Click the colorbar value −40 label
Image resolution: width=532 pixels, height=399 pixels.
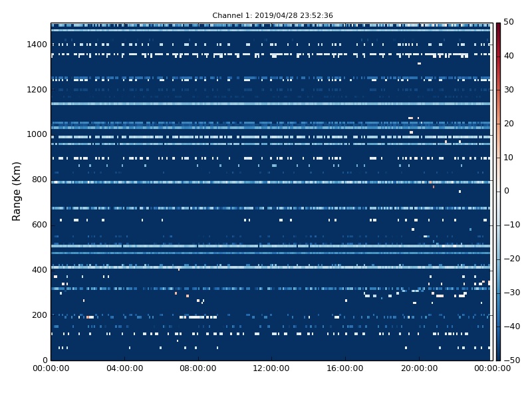512,327
